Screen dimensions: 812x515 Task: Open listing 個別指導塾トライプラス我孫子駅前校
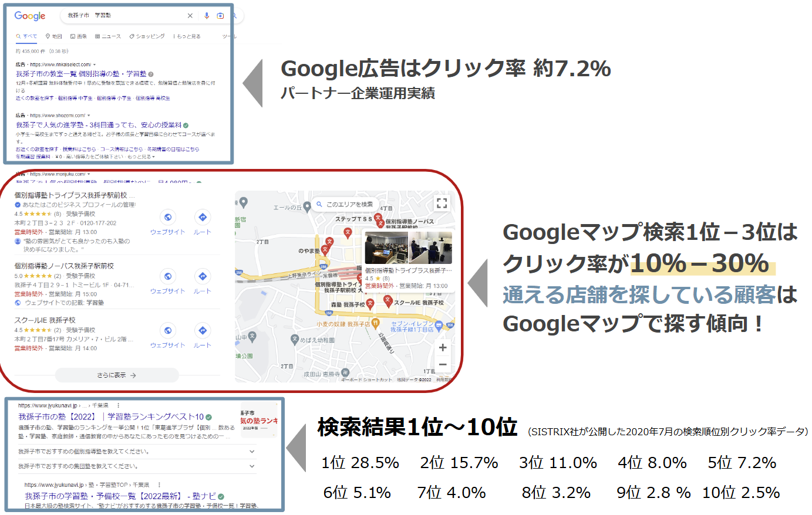(x=75, y=195)
